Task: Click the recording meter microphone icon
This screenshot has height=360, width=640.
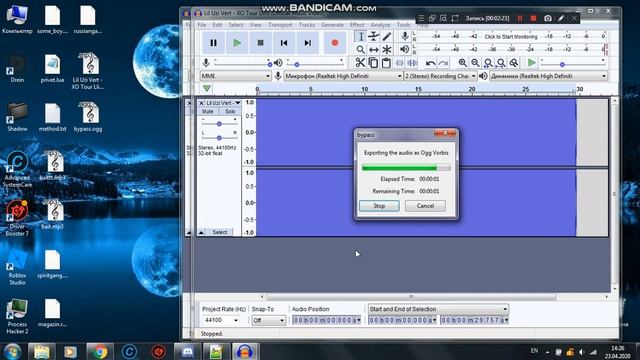Action: point(404,36)
